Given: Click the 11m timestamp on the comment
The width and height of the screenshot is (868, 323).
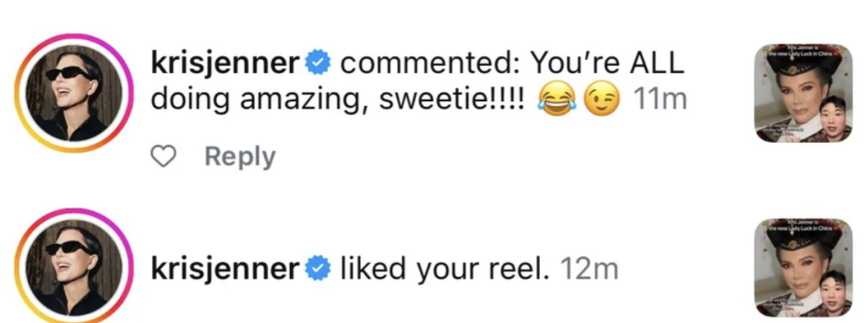Looking at the screenshot, I should (659, 100).
